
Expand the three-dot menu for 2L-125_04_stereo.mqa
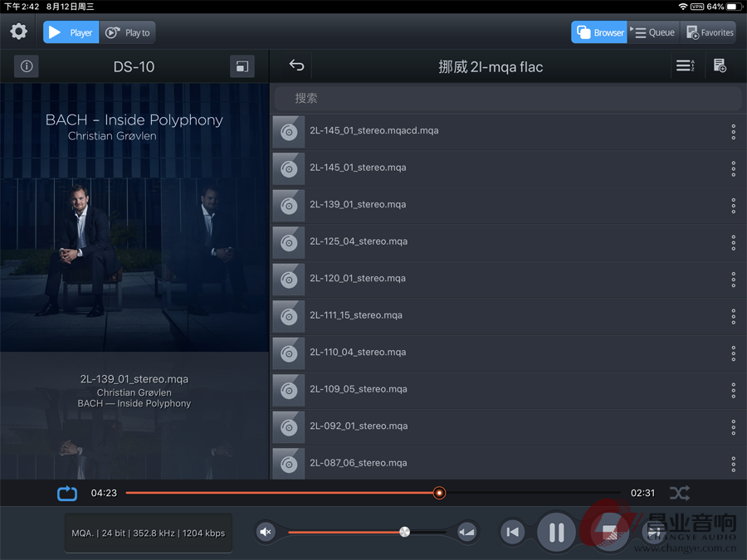click(x=733, y=243)
